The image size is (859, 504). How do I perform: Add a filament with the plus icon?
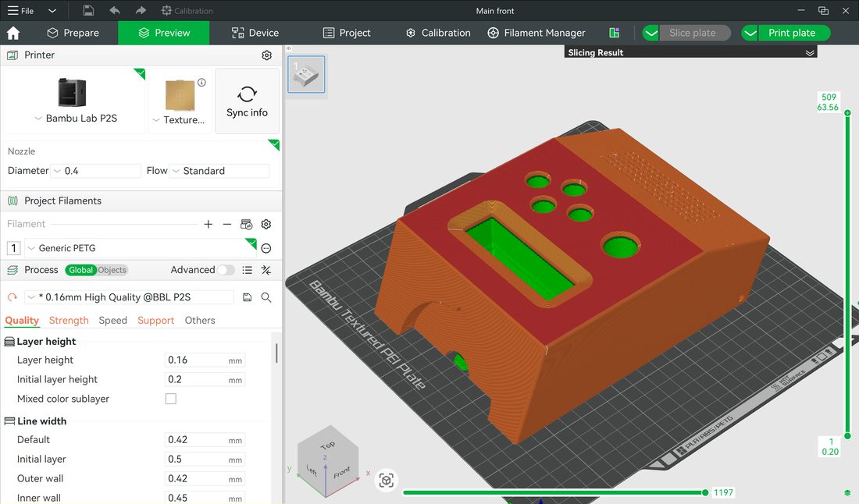[x=209, y=224]
